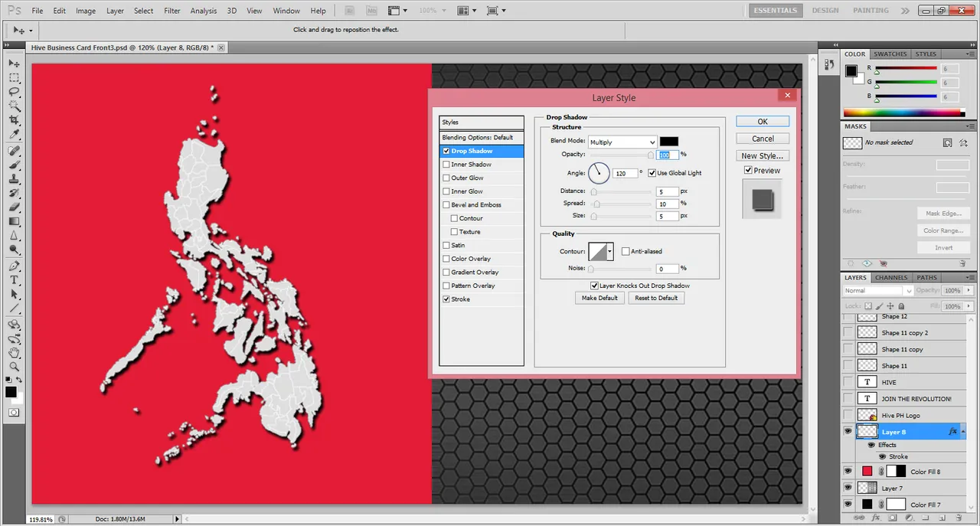The image size is (980, 526).
Task: Activate the Hand tool
Action: pos(14,352)
